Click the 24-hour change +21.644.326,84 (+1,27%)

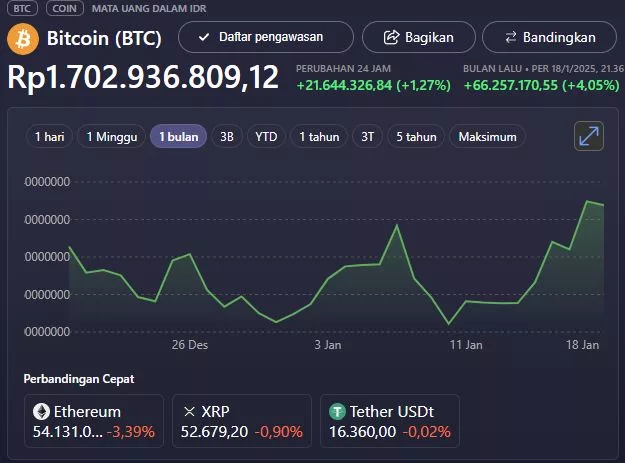pyautogui.click(x=373, y=85)
